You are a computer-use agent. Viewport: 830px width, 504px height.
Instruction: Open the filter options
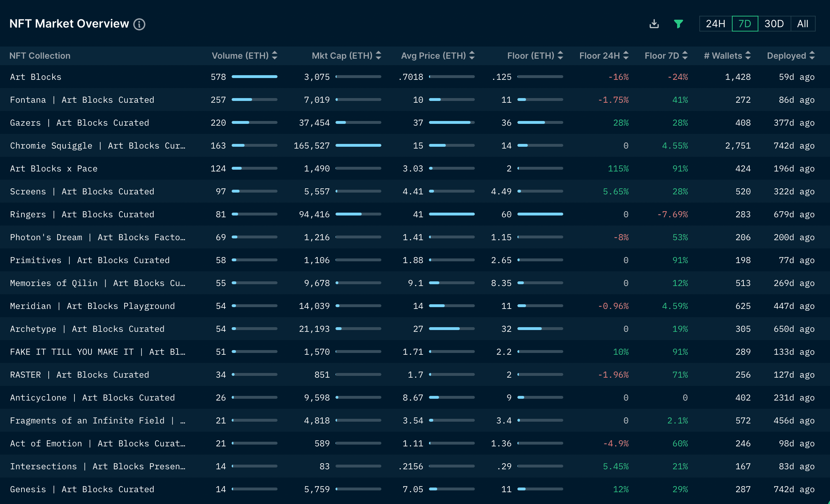[x=679, y=23]
